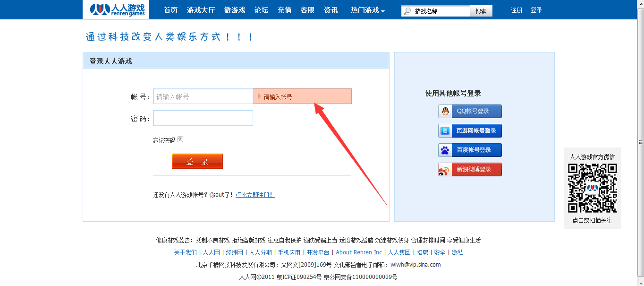Open the 人人分期 footer link

tap(260, 252)
